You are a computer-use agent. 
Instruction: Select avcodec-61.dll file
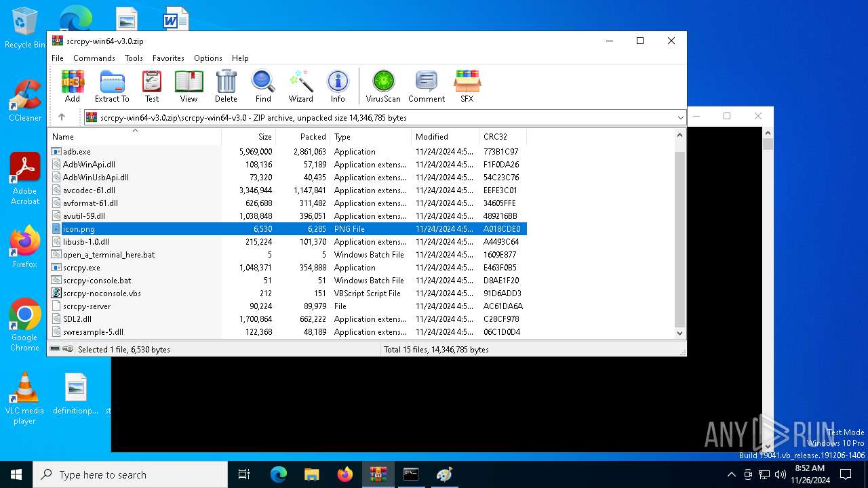tap(288, 190)
